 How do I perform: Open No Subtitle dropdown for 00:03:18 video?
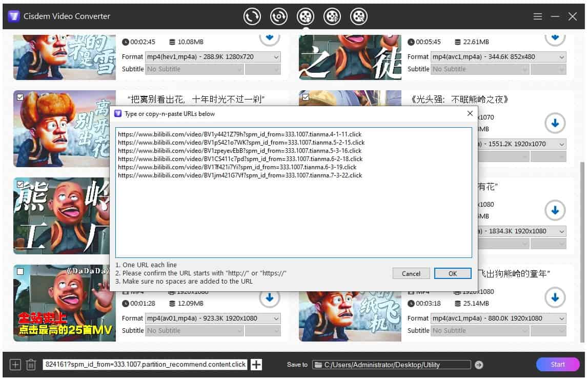[x=480, y=330]
